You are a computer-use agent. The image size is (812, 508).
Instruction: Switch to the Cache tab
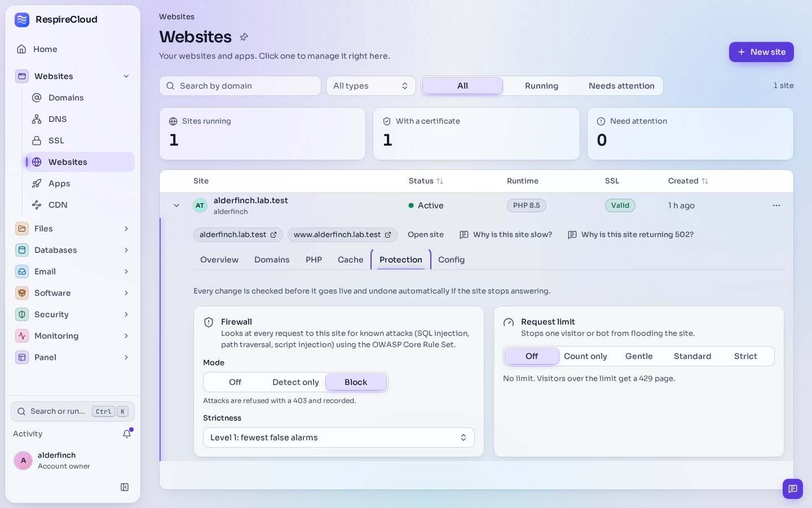pyautogui.click(x=350, y=260)
